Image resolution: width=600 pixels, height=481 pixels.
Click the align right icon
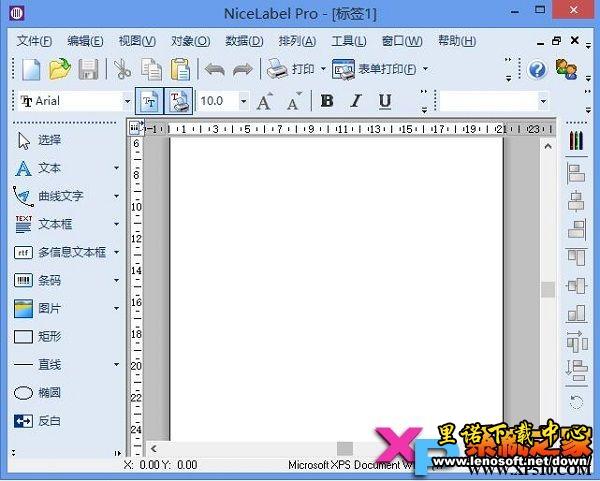tap(577, 230)
